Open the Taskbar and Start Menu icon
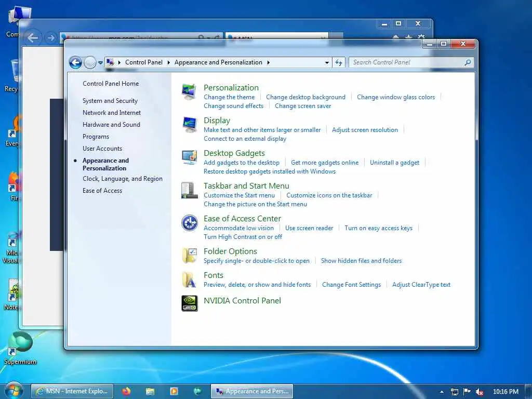The height and width of the screenshot is (399, 532). (189, 190)
